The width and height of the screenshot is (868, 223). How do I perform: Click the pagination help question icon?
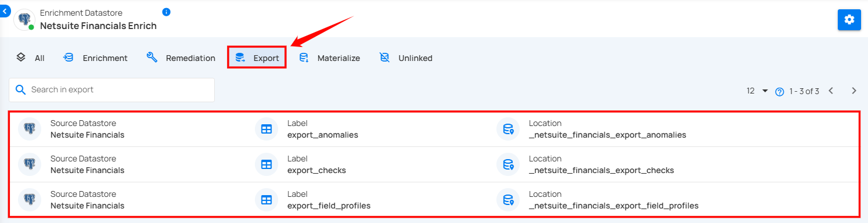[780, 92]
